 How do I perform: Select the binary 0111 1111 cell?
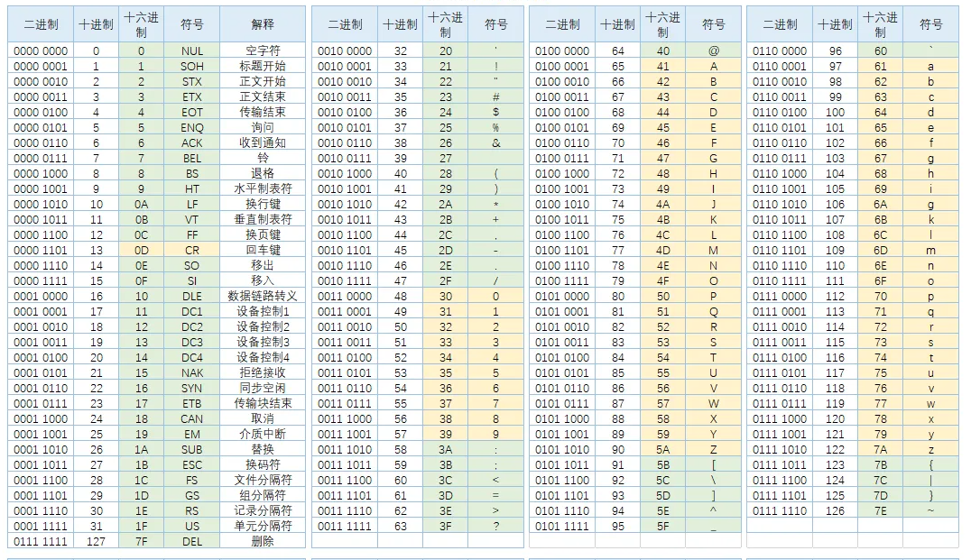pos(42,544)
